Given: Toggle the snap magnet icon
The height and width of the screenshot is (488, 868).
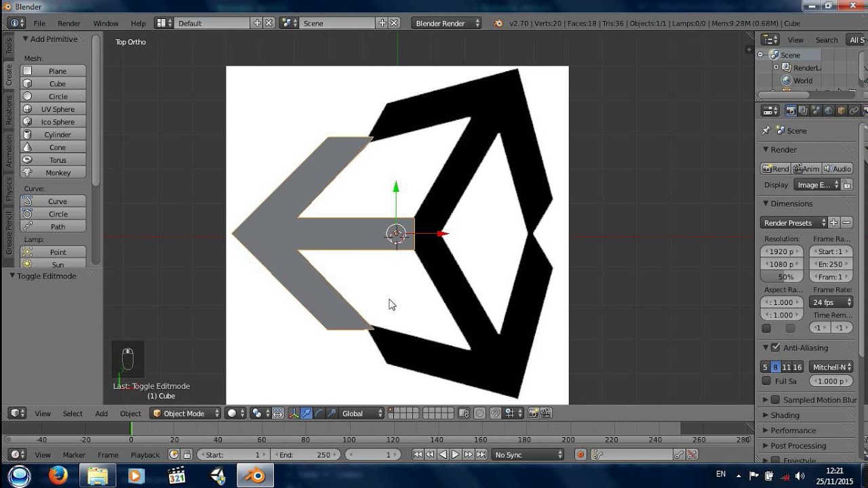Looking at the screenshot, I should click(x=496, y=413).
